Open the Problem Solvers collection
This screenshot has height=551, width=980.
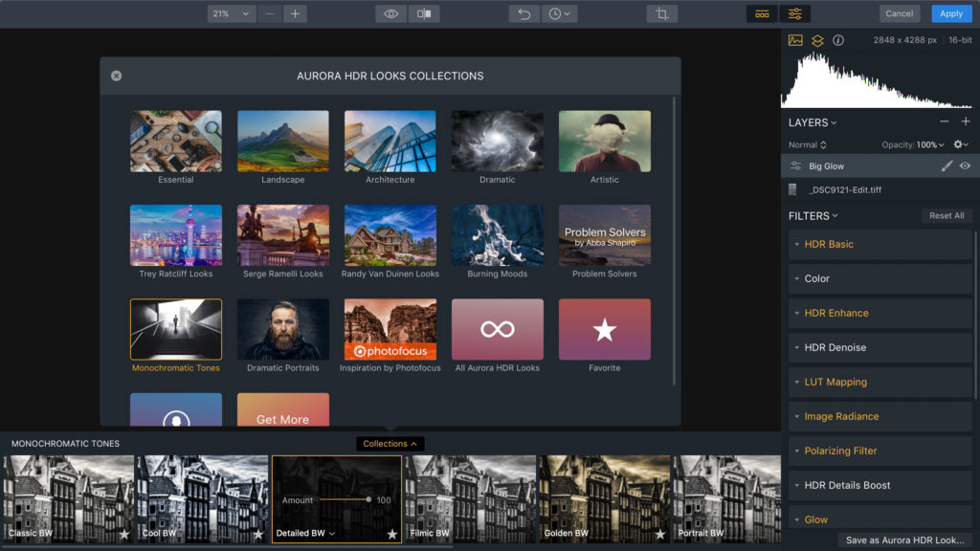coord(605,235)
